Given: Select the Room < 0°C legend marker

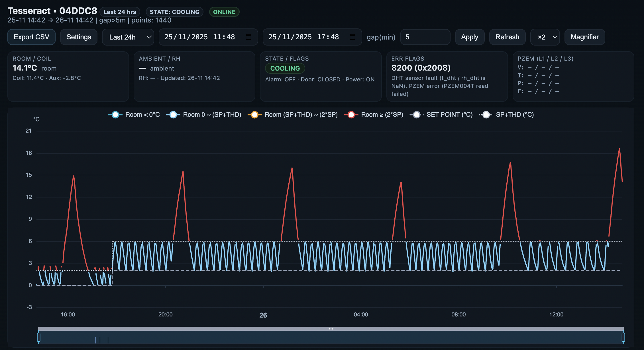Looking at the screenshot, I should coord(115,115).
